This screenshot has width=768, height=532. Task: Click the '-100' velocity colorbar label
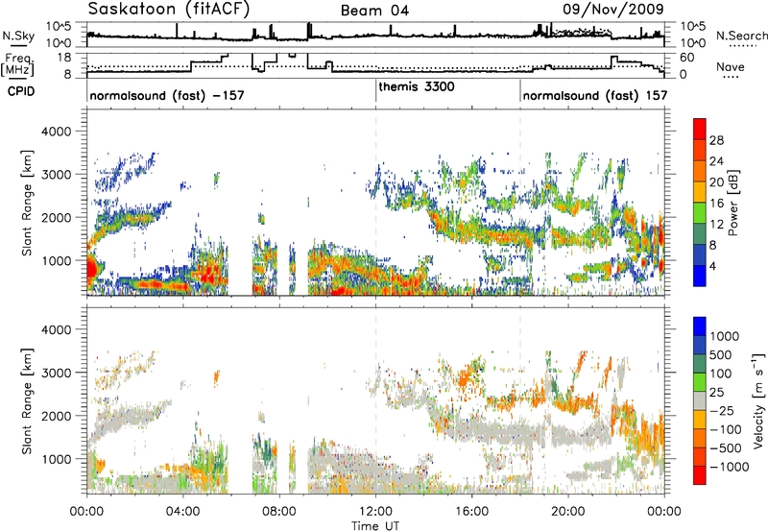(x=726, y=429)
